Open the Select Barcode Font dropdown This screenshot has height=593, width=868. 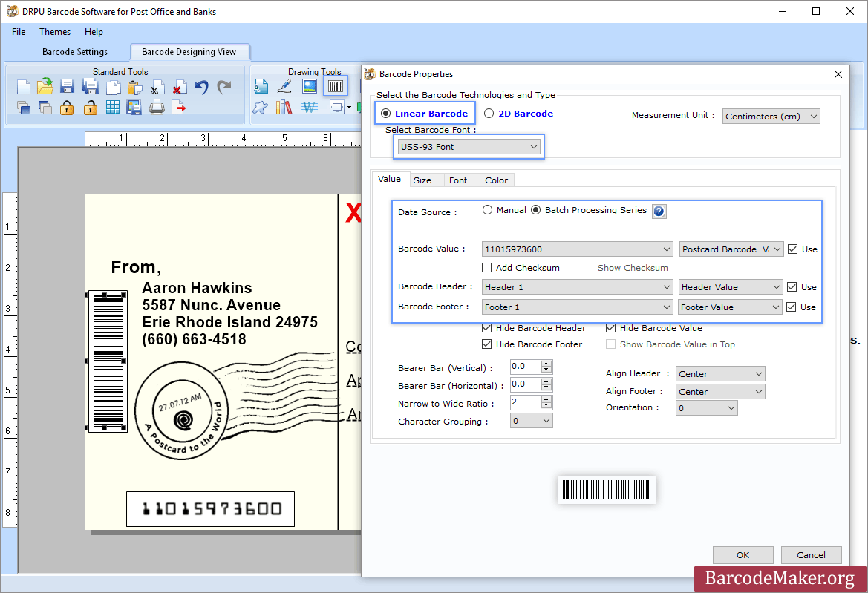click(x=469, y=147)
